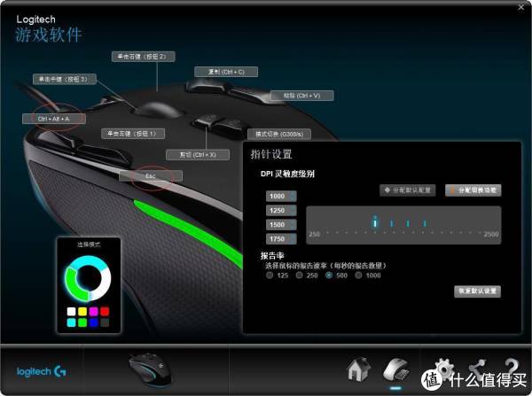Set report rate to 125
Viewport: 532px width, 396px height.
pyautogui.click(x=270, y=275)
